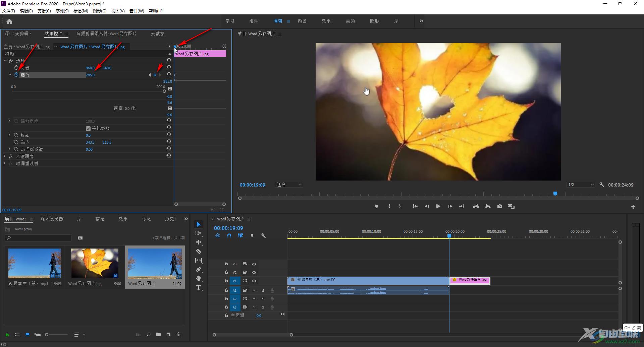Lock the V1 track
The image size is (644, 347).
(226, 281)
